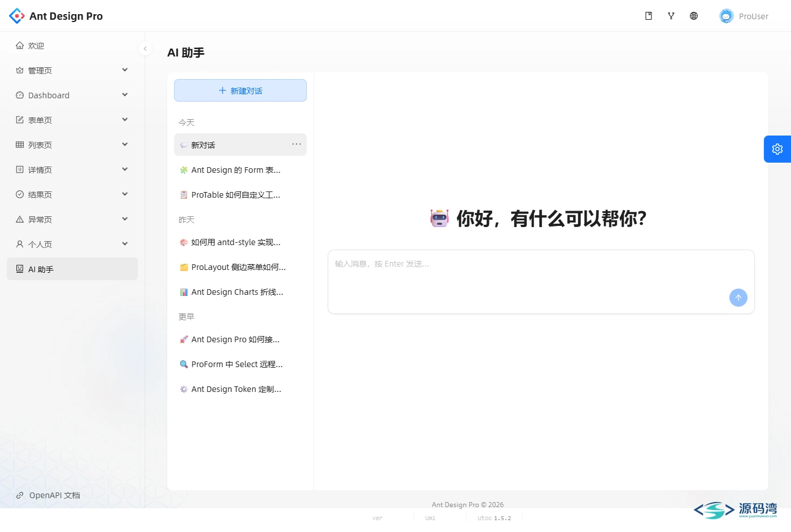The width and height of the screenshot is (791, 532).
Task: Click the home icon beside 欢迎
Action: pos(20,46)
